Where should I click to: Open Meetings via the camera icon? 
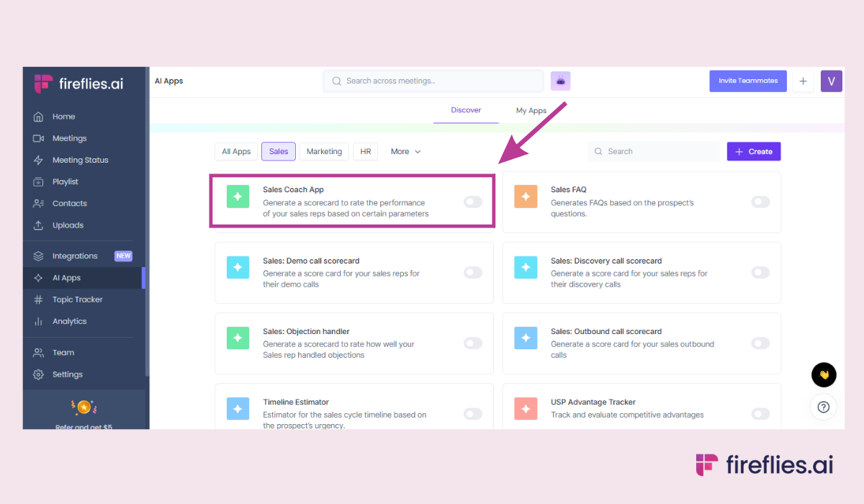point(38,138)
